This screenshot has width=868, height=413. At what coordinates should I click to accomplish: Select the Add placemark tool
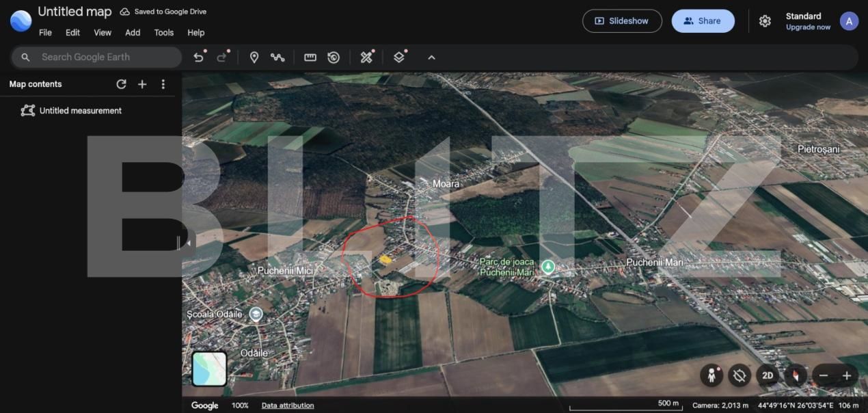pos(254,57)
